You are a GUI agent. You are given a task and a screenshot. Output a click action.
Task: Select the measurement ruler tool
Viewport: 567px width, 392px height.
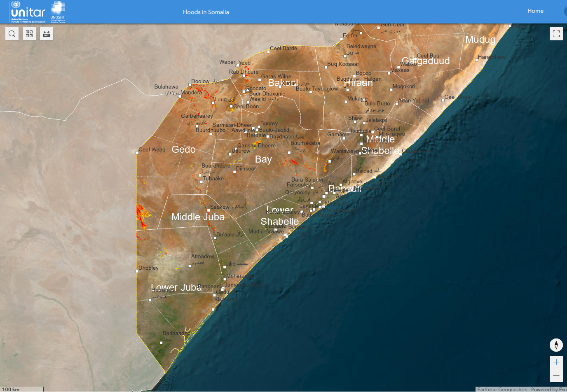coord(47,34)
